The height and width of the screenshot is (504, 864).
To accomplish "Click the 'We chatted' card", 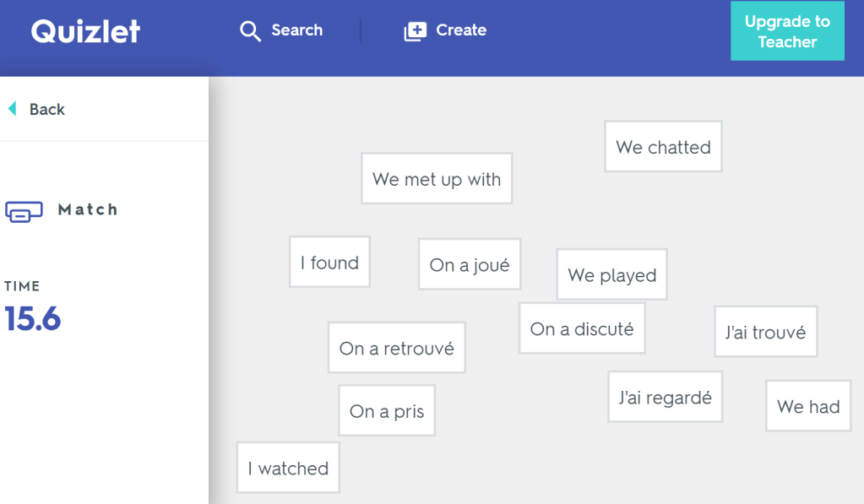I will pos(663,146).
